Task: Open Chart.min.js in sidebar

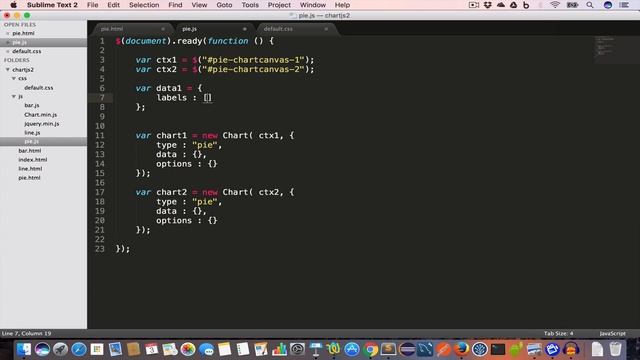Action: click(x=40, y=115)
